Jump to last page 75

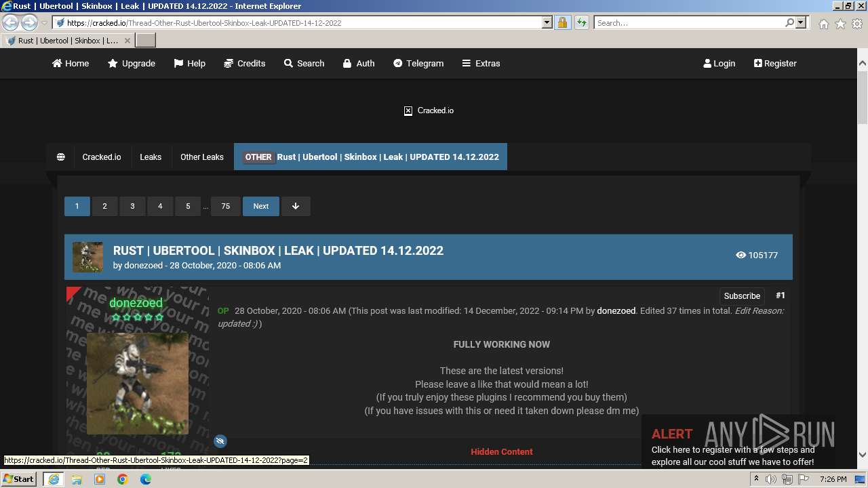pyautogui.click(x=225, y=206)
